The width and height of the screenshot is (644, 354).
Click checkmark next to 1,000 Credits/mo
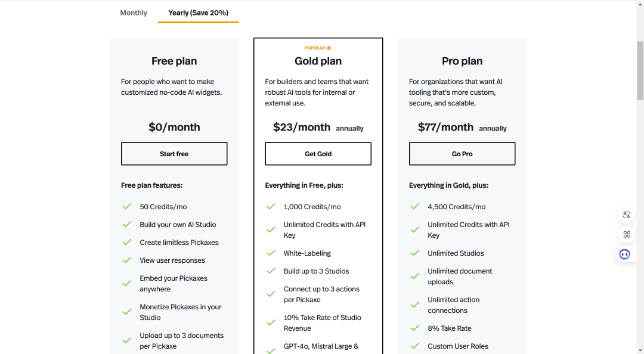click(x=271, y=207)
